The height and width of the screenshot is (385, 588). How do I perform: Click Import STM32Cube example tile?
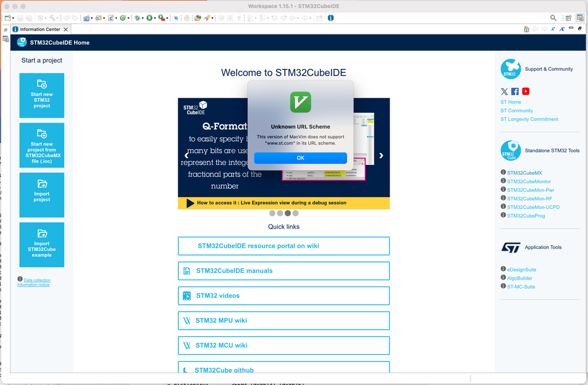(x=42, y=245)
